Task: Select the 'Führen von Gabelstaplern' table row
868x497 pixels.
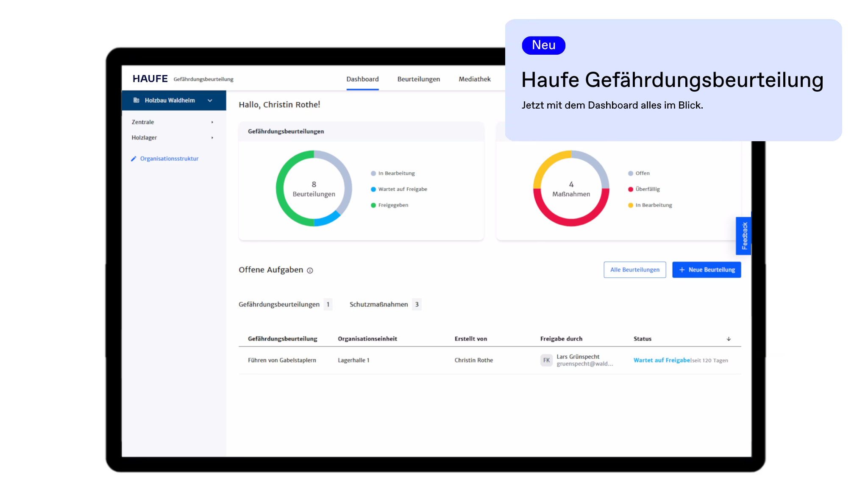Action: pyautogui.click(x=282, y=360)
